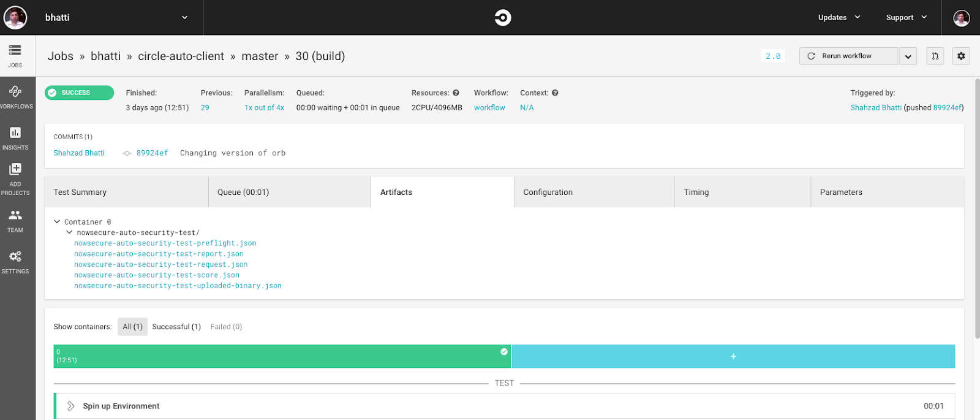Show only Successful (1) containers
Viewport: 980px width, 420px height.
point(176,327)
